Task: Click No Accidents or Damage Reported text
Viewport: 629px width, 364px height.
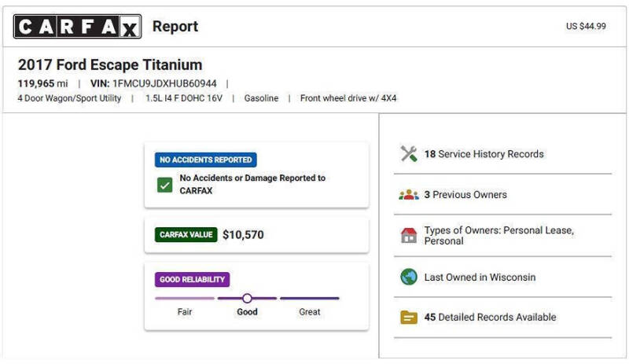Action: click(x=252, y=184)
